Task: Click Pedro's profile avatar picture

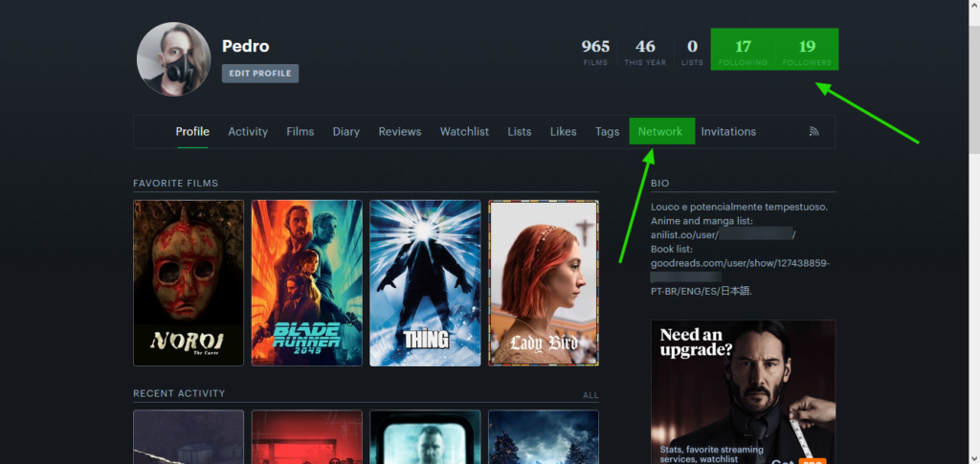Action: [173, 59]
